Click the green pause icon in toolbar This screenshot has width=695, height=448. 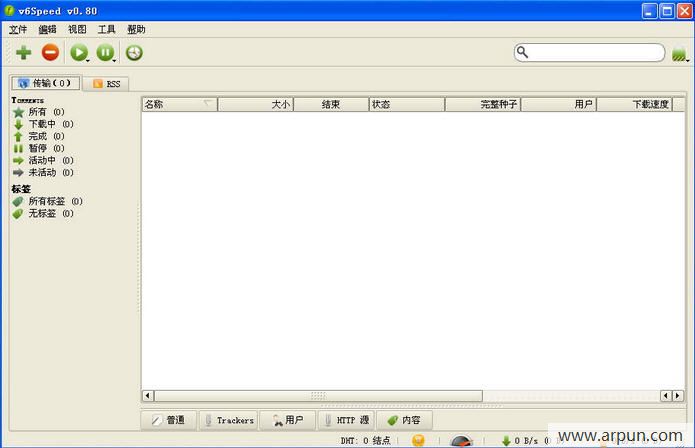click(x=105, y=53)
